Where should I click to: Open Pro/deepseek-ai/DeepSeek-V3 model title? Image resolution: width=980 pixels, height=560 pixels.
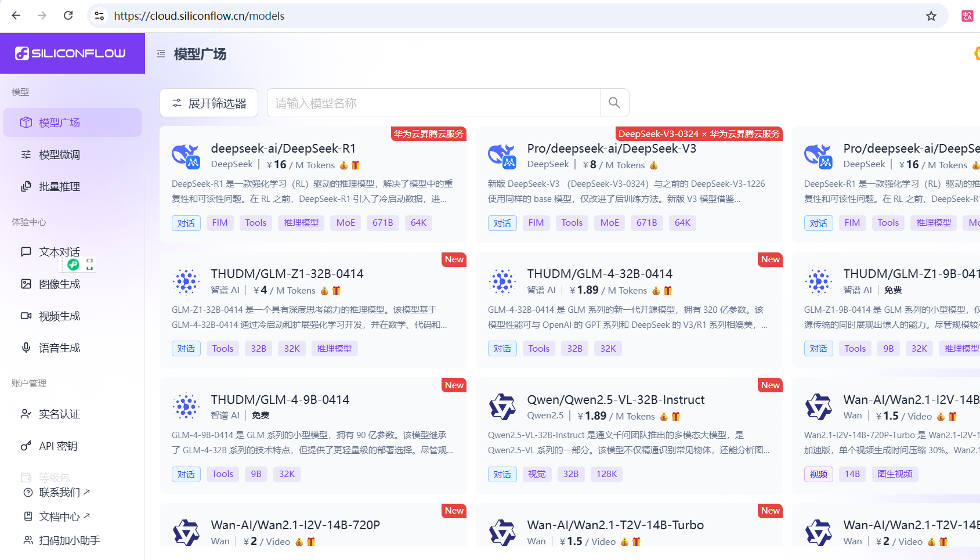click(612, 149)
